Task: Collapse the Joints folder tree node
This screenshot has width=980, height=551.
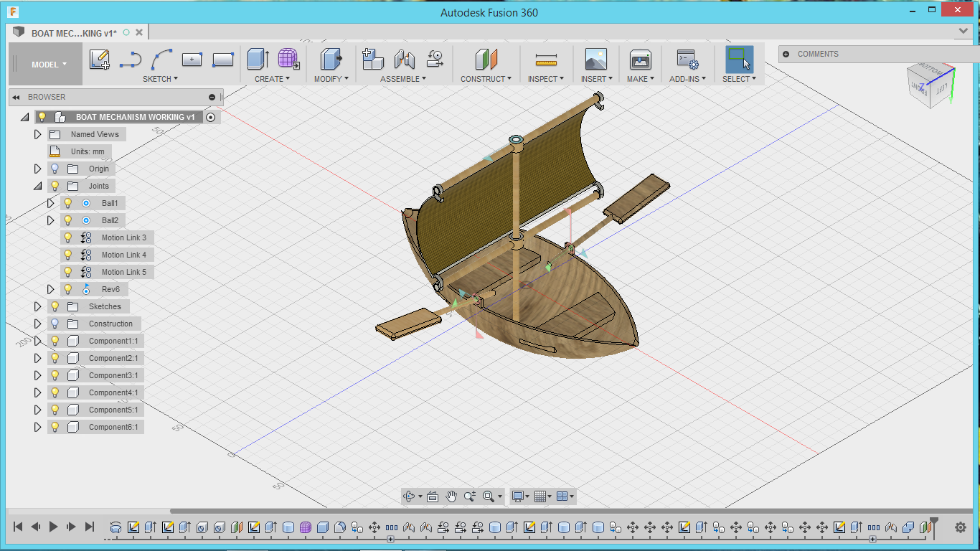Action: click(x=38, y=186)
